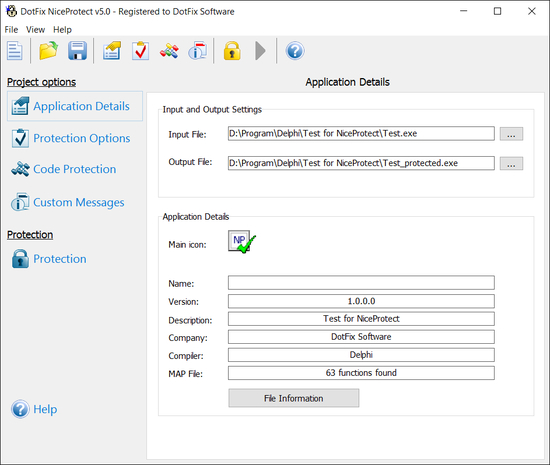The image size is (550, 465).
Task: Maximize the NiceProtect window
Action: 497,11
